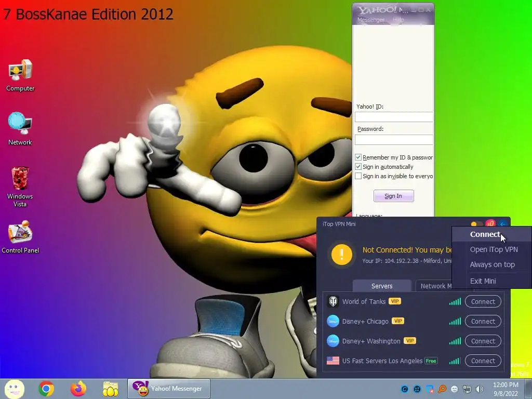Click the Disney+ Washington server icon

point(333,341)
